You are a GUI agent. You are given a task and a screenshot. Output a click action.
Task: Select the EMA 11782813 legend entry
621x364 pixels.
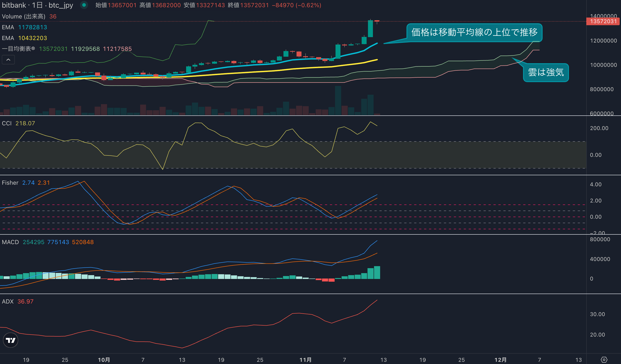[x=24, y=27]
